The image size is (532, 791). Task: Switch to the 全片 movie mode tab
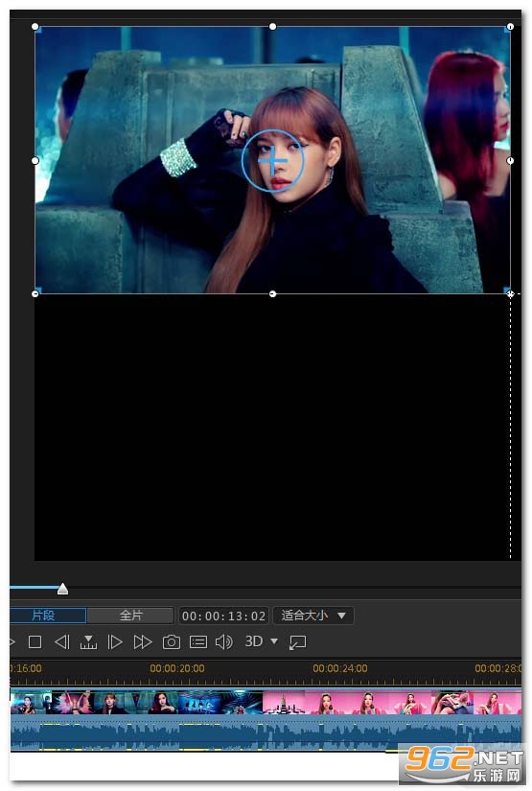point(130,616)
